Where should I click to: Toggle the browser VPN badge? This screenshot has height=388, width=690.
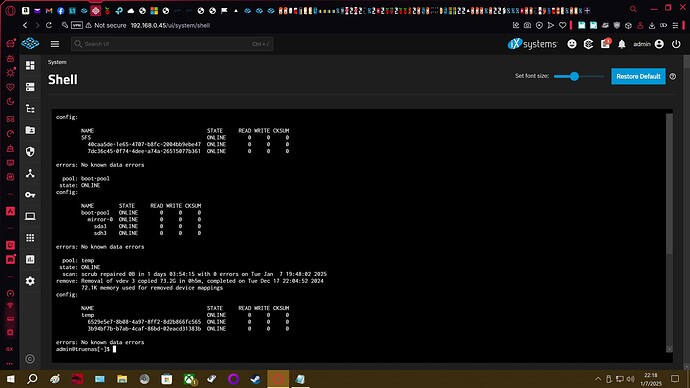pos(77,26)
